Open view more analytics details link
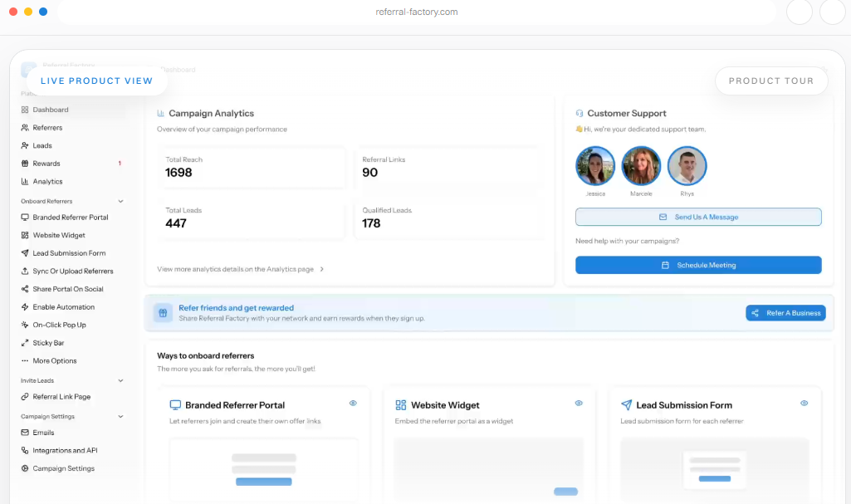 [x=236, y=269]
